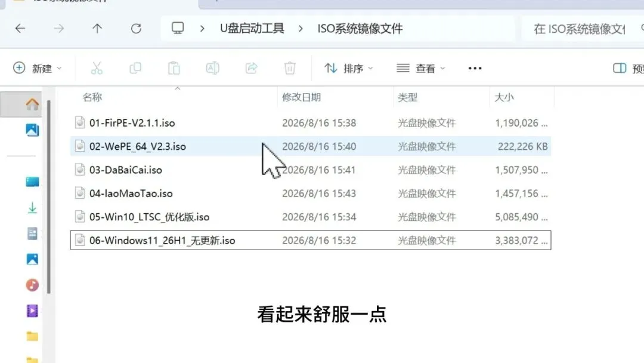This screenshot has height=363, width=644.
Task: Click the disc icon of 03-DaBaiCai.iso
Action: point(80,170)
